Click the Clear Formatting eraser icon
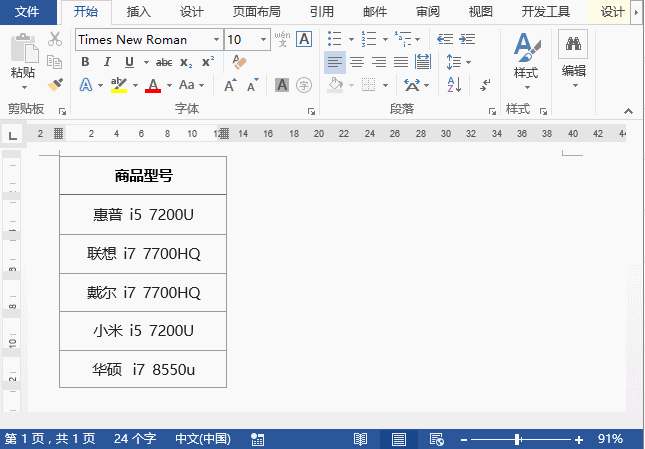645x449 pixels. [x=238, y=62]
